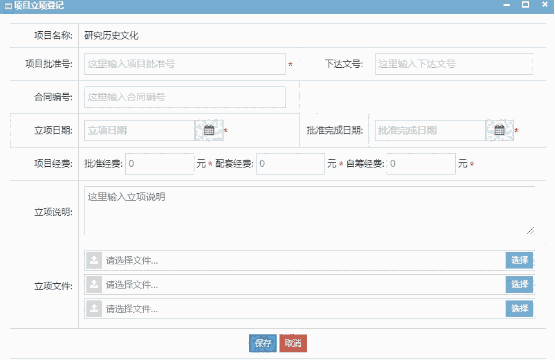The width and height of the screenshot is (555, 360).
Task: Maximize the 项目立项登记 dialog
Action: point(526,5)
